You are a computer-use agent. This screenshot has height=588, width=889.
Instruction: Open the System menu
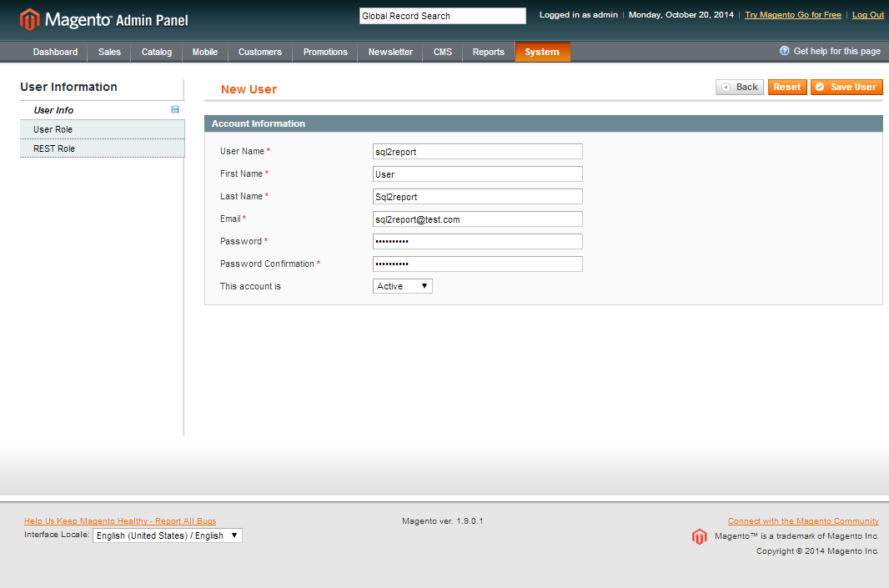point(542,52)
